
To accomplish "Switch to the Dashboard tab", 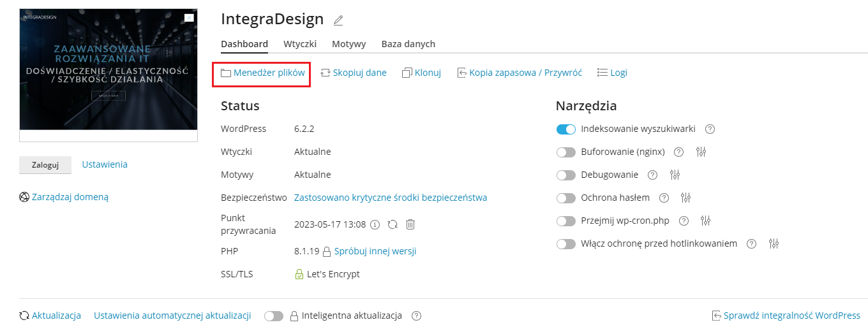I will pyautogui.click(x=244, y=44).
